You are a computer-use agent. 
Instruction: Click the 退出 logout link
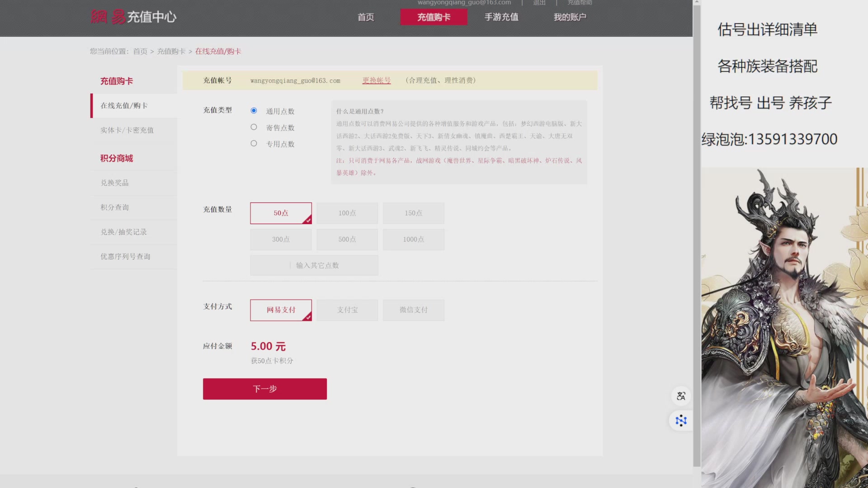(x=539, y=3)
